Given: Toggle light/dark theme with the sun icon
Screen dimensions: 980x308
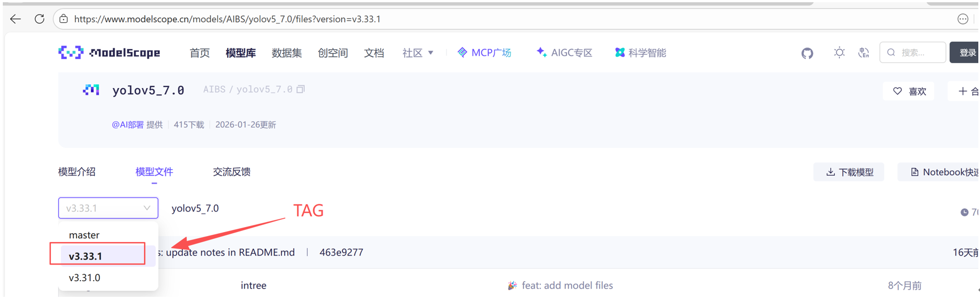Looking at the screenshot, I should (x=839, y=52).
